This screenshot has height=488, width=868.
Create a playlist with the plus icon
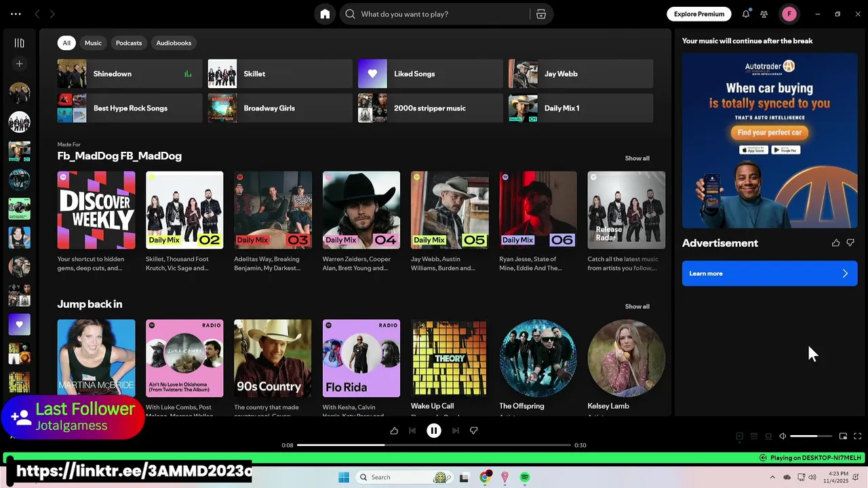[19, 64]
